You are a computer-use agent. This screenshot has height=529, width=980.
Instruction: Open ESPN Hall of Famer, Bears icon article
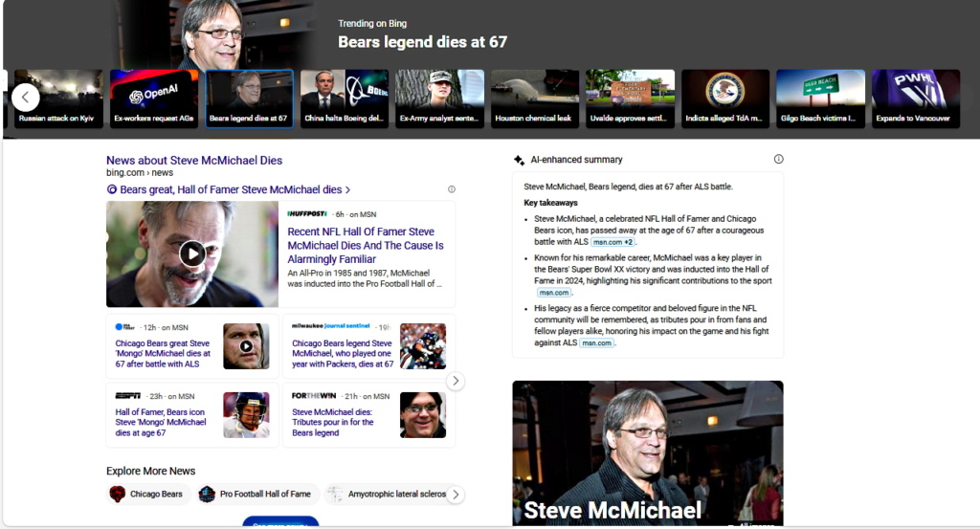(x=161, y=422)
